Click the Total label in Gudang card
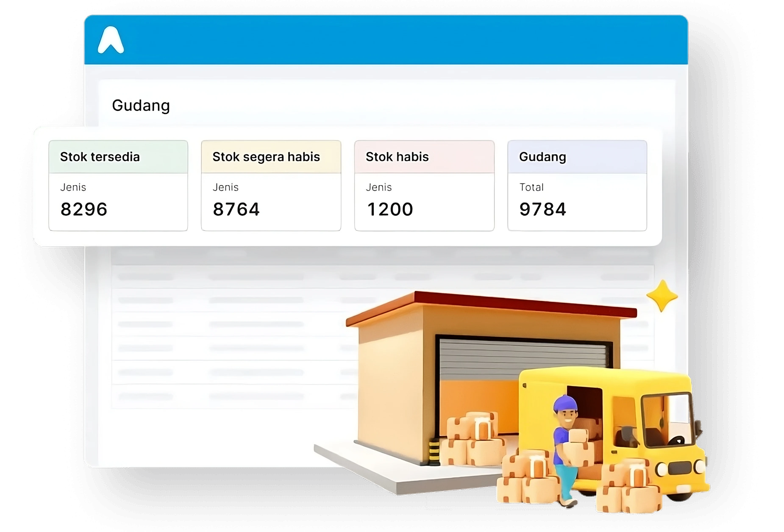The image size is (784, 532). click(532, 187)
